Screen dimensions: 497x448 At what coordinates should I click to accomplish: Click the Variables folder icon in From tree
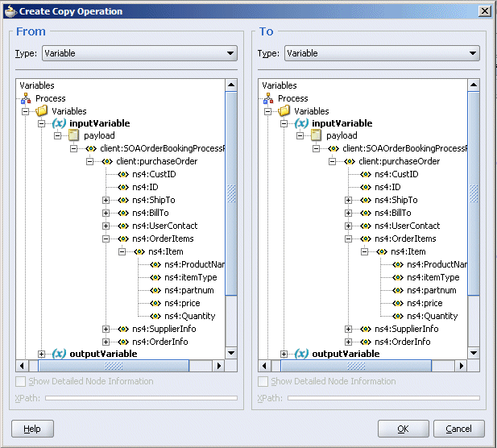point(42,111)
